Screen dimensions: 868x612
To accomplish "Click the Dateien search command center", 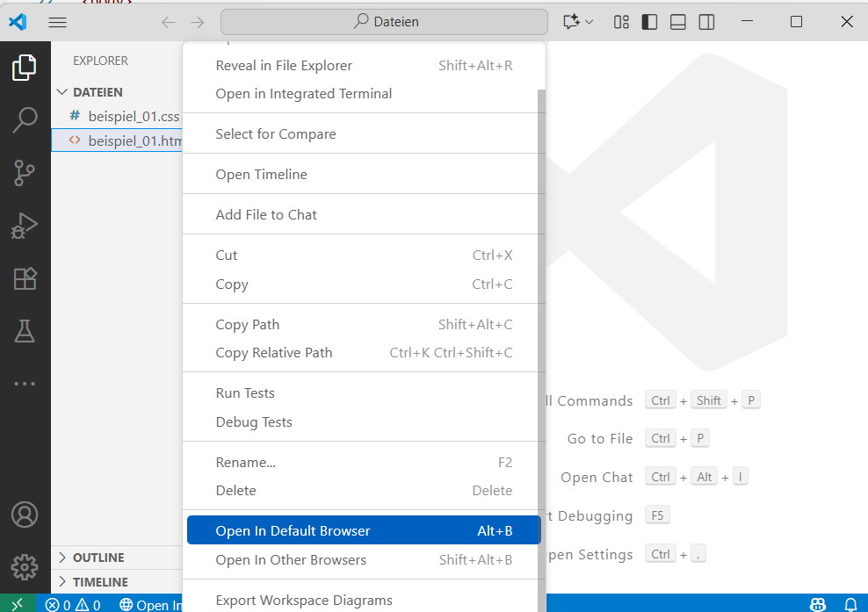I will [384, 22].
